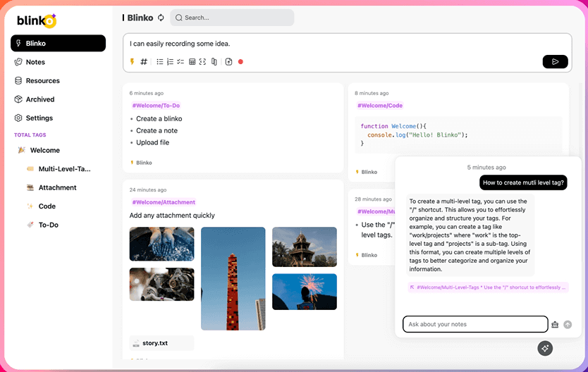Open the Notes section in sidebar

[x=35, y=62]
